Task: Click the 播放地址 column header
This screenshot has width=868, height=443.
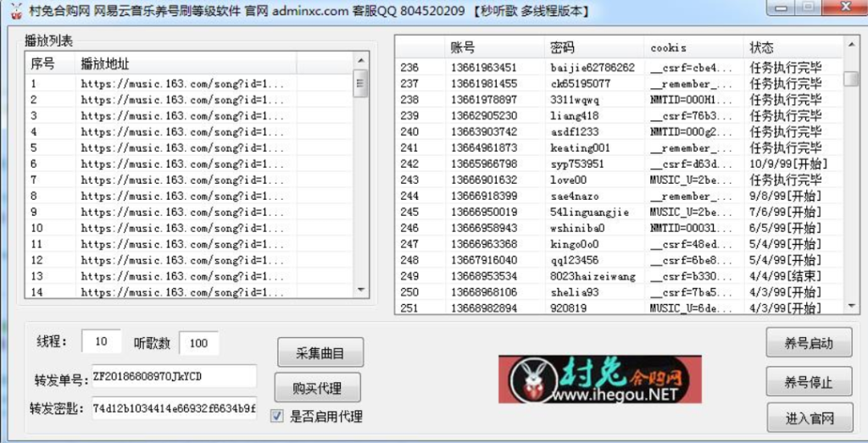Action: pos(186,64)
